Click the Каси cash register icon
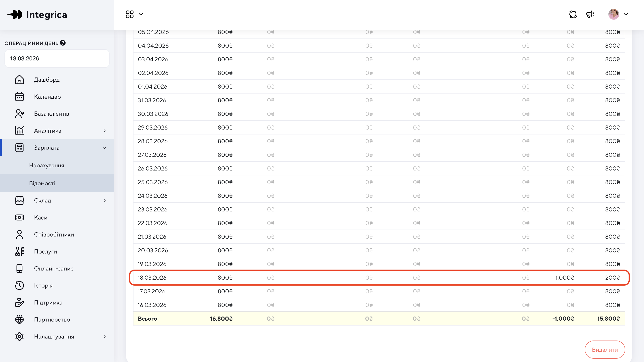Viewport: 644px width, 362px height. coord(19,218)
